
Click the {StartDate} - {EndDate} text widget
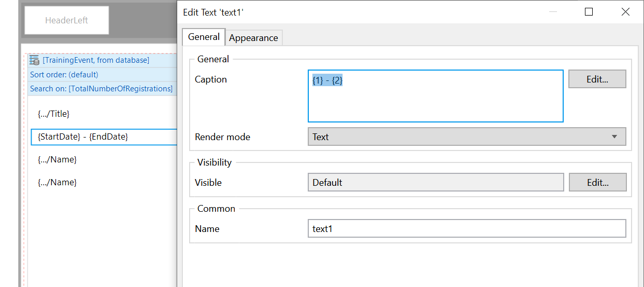83,137
